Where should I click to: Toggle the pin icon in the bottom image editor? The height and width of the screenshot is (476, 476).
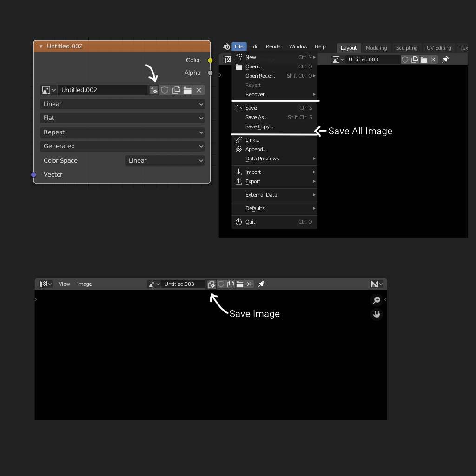261,284
